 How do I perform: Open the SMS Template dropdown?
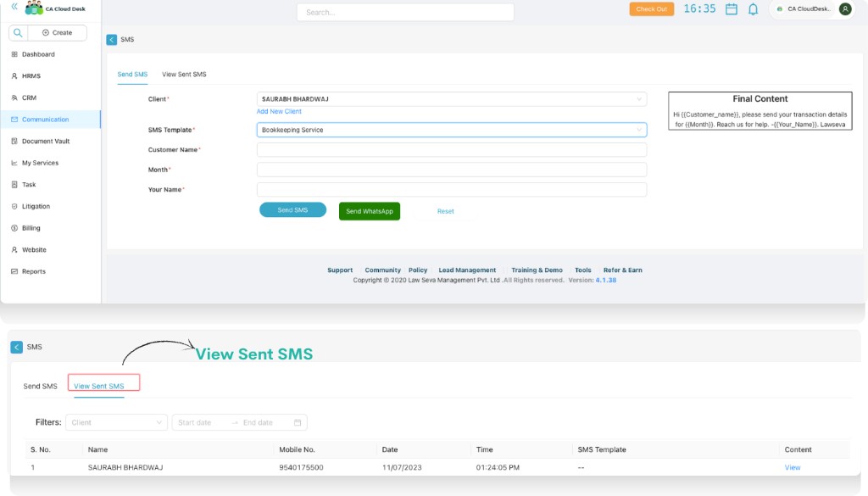[x=453, y=130]
